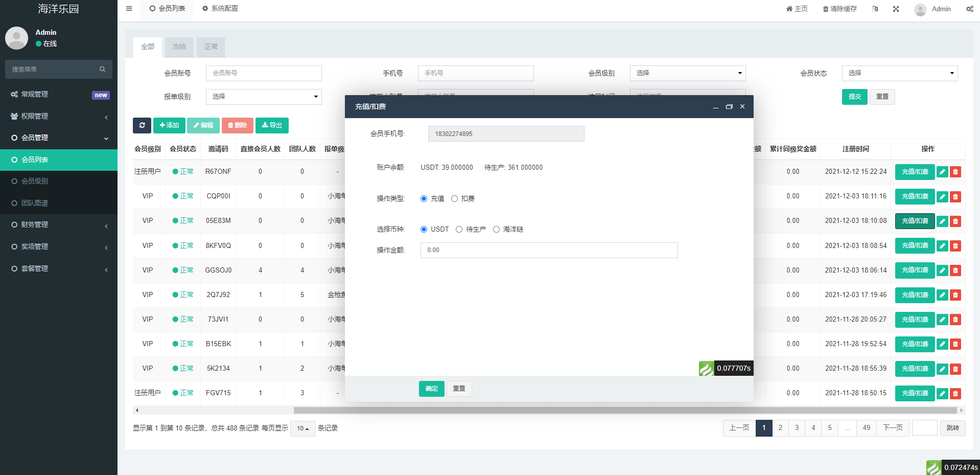The image size is (980, 475).
Task: Click the home 主页 icon in the top bar
Action: tap(796, 9)
